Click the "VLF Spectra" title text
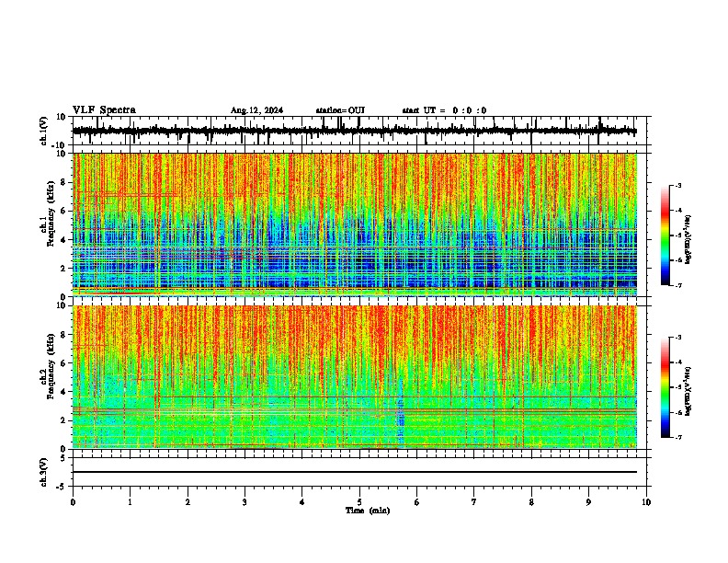Image resolution: width=728 pixels, height=563 pixels. pyautogui.click(x=104, y=110)
